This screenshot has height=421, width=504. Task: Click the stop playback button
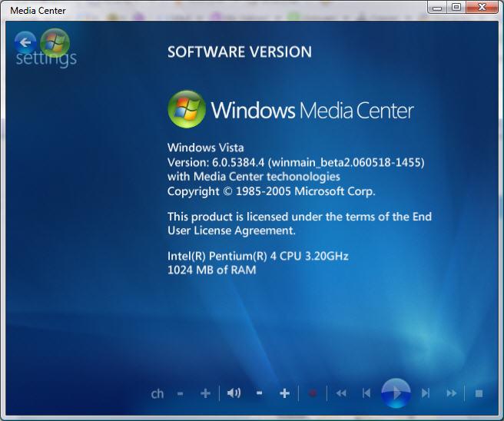click(479, 393)
